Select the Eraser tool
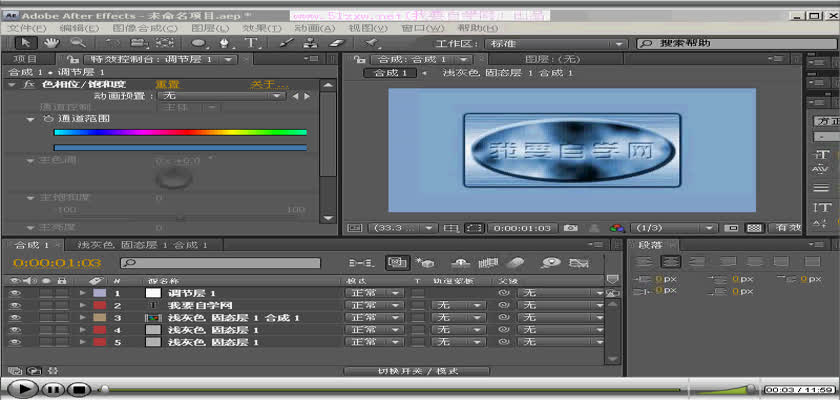The image size is (840, 400). point(337,43)
